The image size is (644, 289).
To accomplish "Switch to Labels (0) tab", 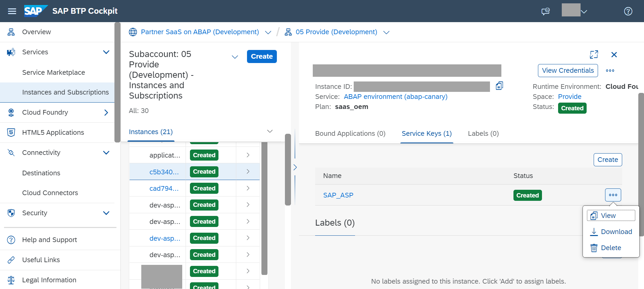I will [483, 133].
